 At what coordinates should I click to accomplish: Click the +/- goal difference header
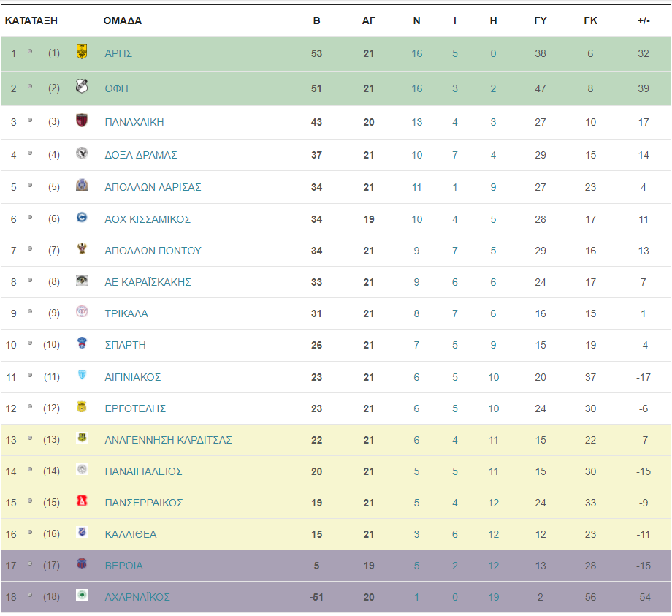(644, 20)
